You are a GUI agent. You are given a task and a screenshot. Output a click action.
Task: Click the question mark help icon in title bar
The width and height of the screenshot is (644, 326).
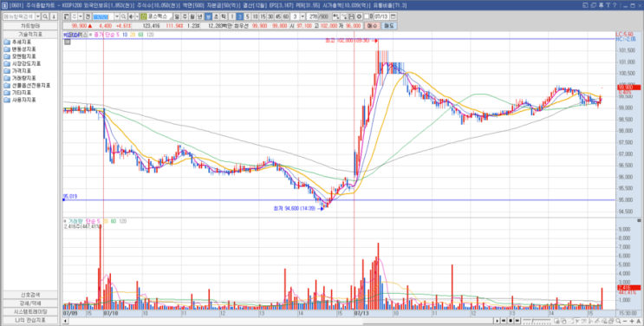(615, 5)
